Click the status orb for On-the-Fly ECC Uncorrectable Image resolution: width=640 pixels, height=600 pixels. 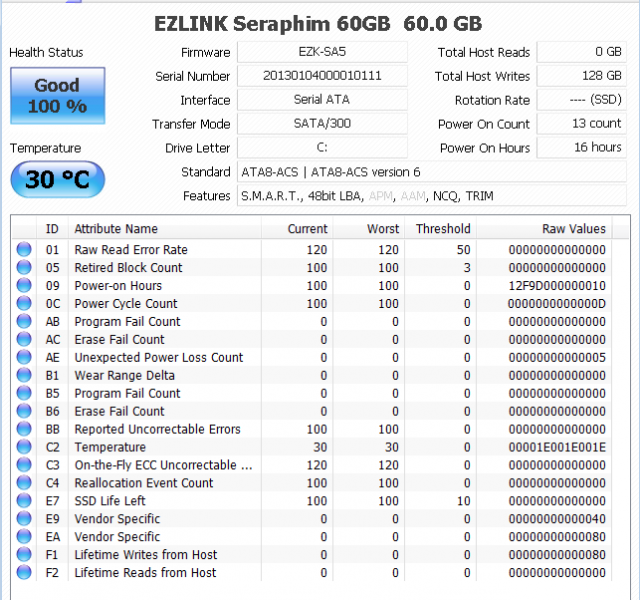pos(24,465)
